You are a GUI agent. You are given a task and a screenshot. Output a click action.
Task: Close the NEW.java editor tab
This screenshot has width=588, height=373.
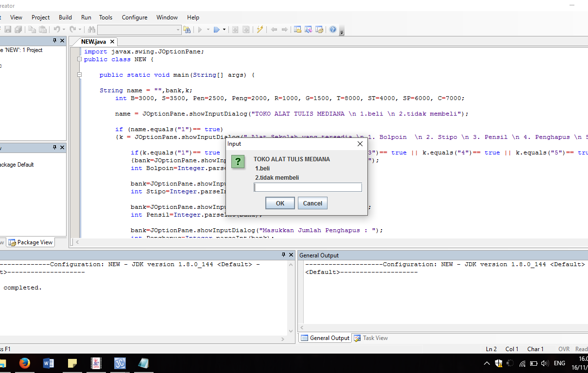[112, 42]
